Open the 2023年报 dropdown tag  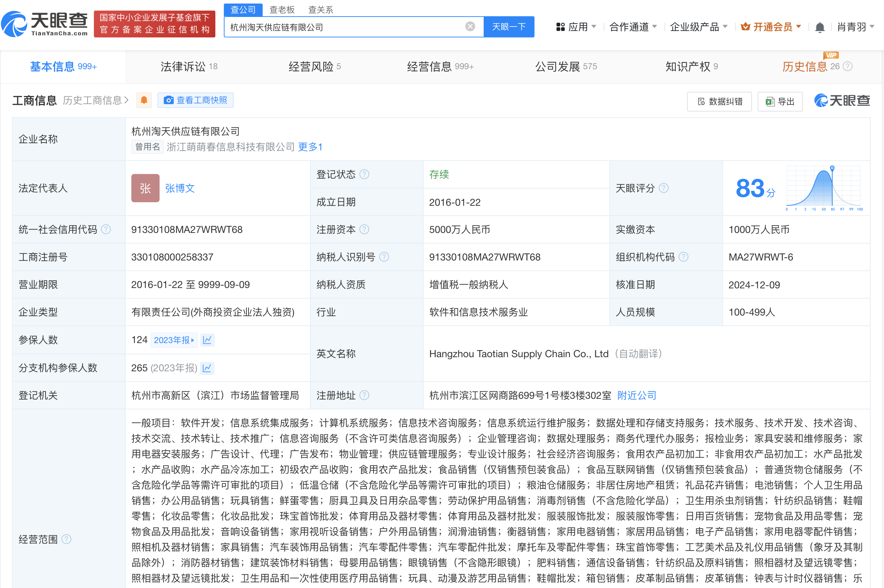174,340
